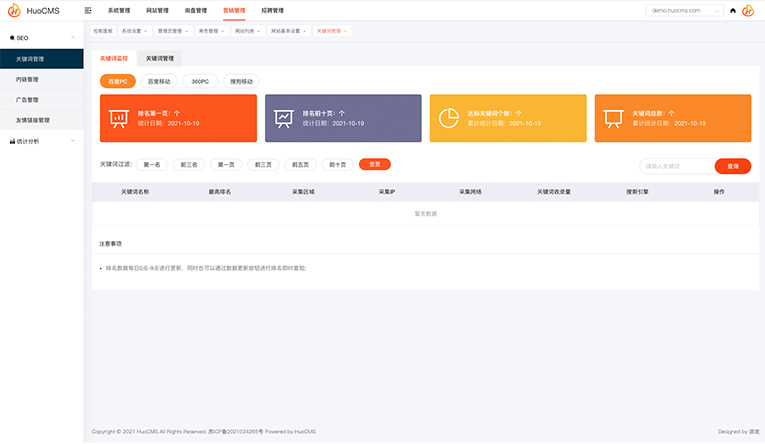Click the HuoCMS flame logo
This screenshot has height=444, width=765.
coord(14,11)
